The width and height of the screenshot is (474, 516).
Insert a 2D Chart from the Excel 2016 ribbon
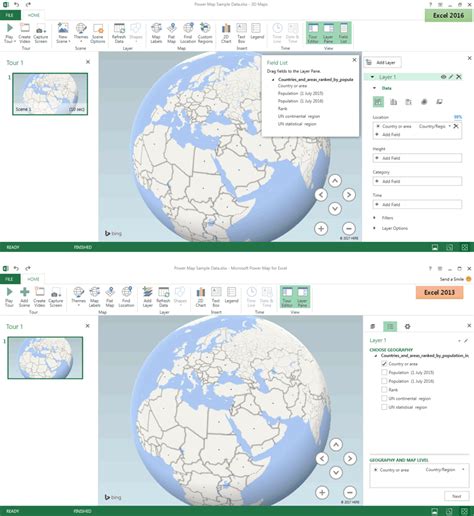click(x=226, y=33)
